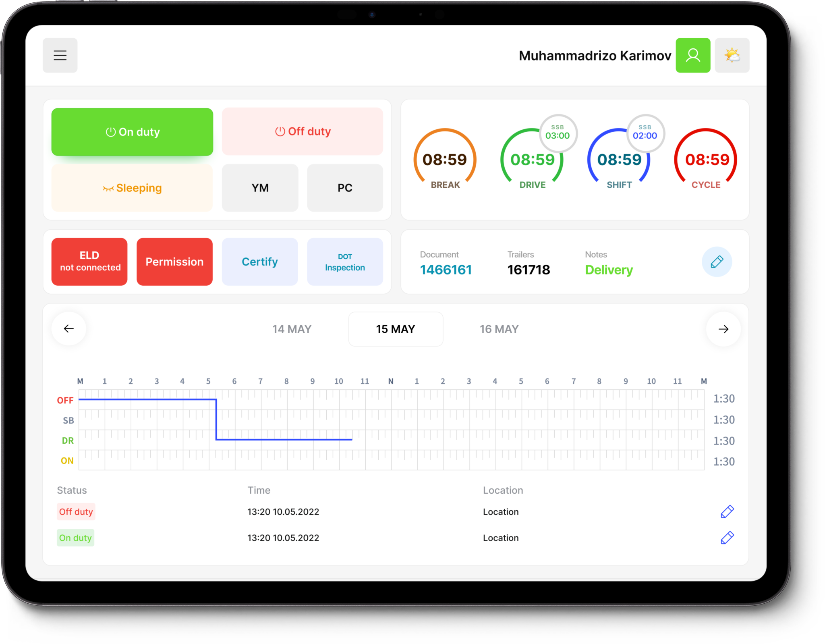Click the hamburger menu icon
The width and height of the screenshot is (825, 644).
[x=60, y=56]
